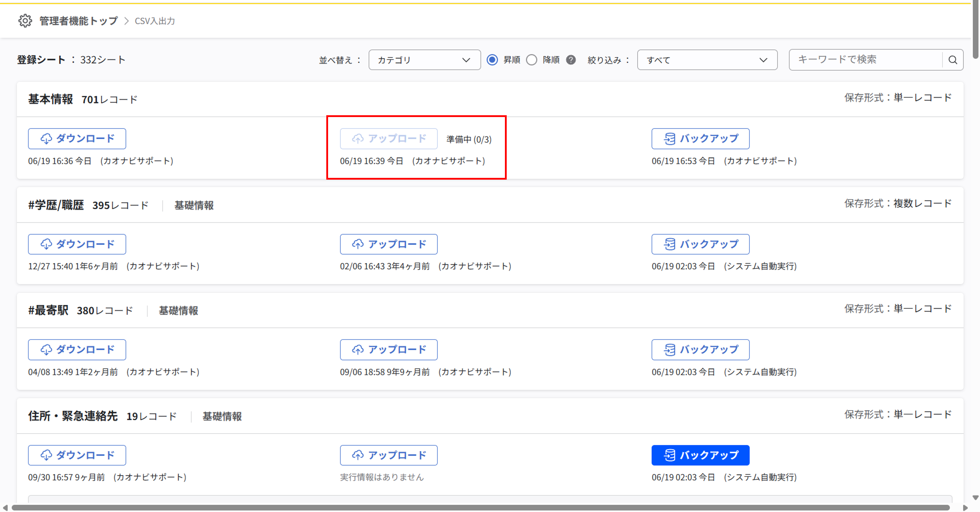
Task: Click 実行情報はありません text
Action: (x=382, y=477)
